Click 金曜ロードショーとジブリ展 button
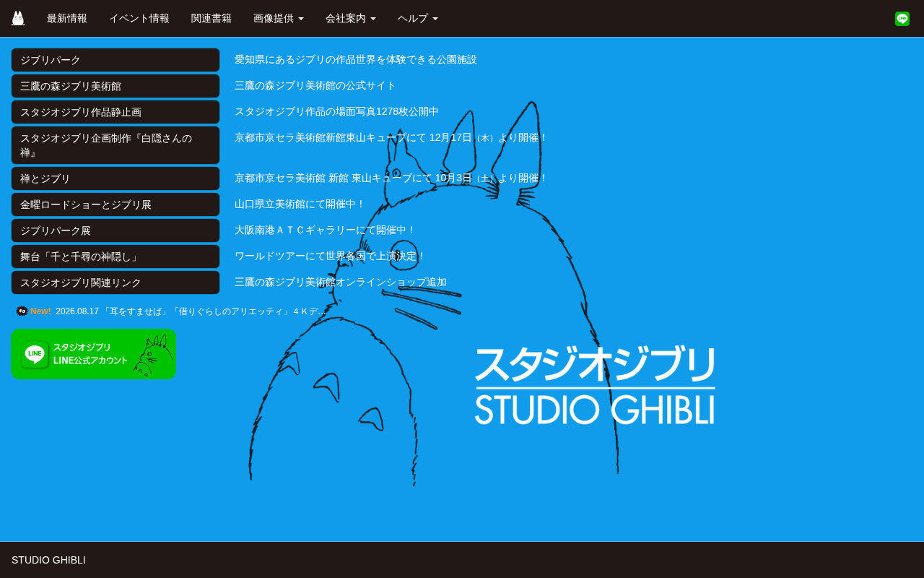Screen dimensions: 924x578 [x=115, y=204]
